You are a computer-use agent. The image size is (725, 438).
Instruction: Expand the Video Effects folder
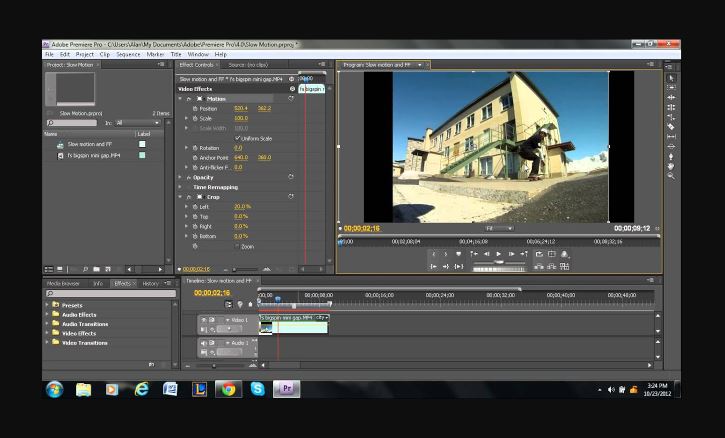click(x=47, y=333)
